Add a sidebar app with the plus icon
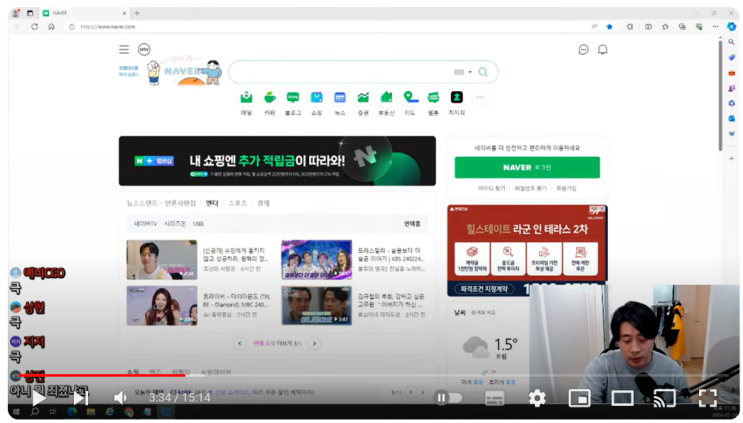Screen dimensions: 743x423 coord(732,159)
